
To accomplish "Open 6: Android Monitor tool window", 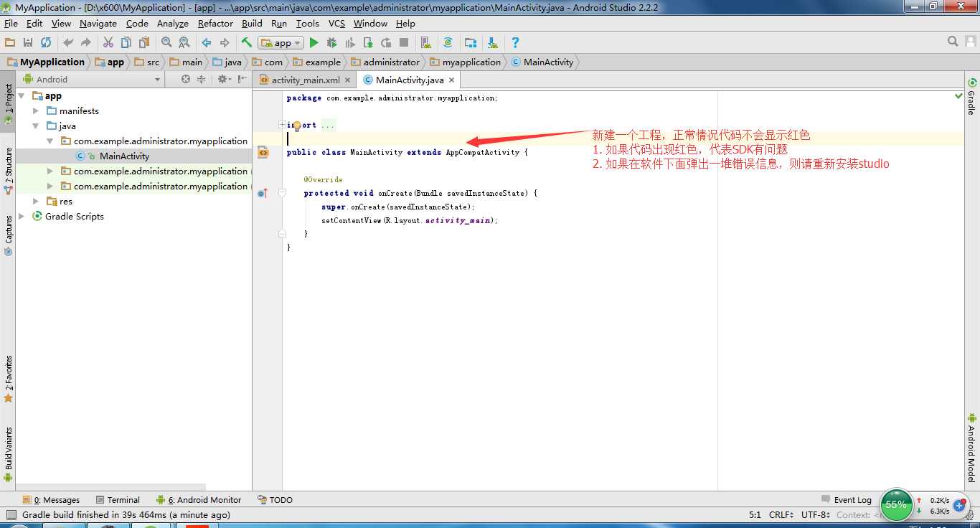I will pyautogui.click(x=199, y=500).
